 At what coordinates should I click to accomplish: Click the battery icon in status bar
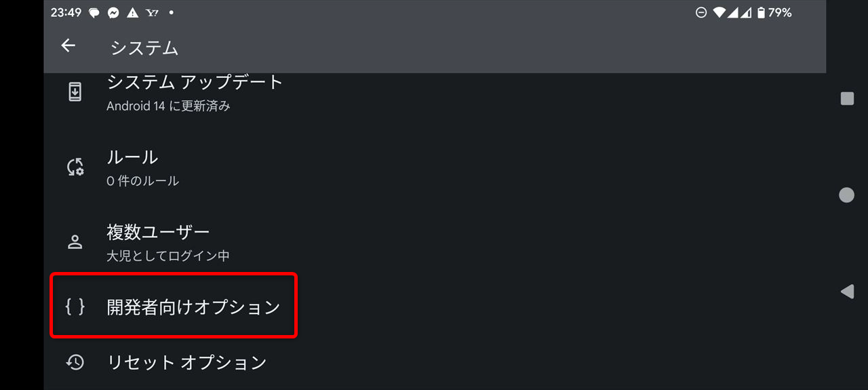[761, 12]
